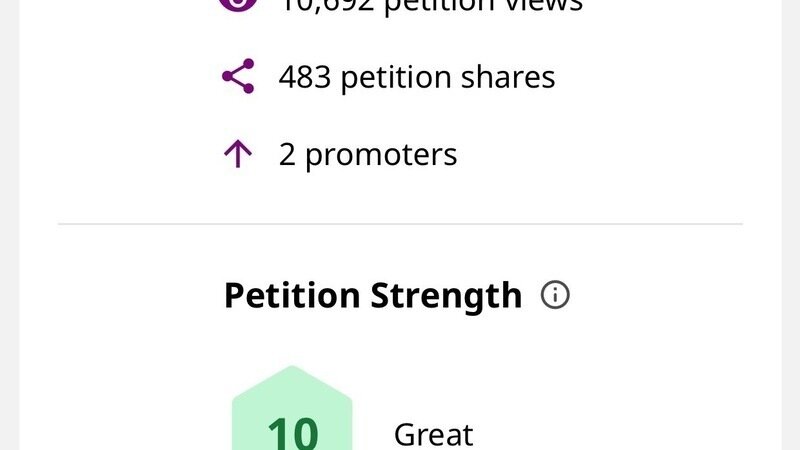Image resolution: width=800 pixels, height=450 pixels.
Task: Click the share icon beside petition shares
Action: point(238,77)
